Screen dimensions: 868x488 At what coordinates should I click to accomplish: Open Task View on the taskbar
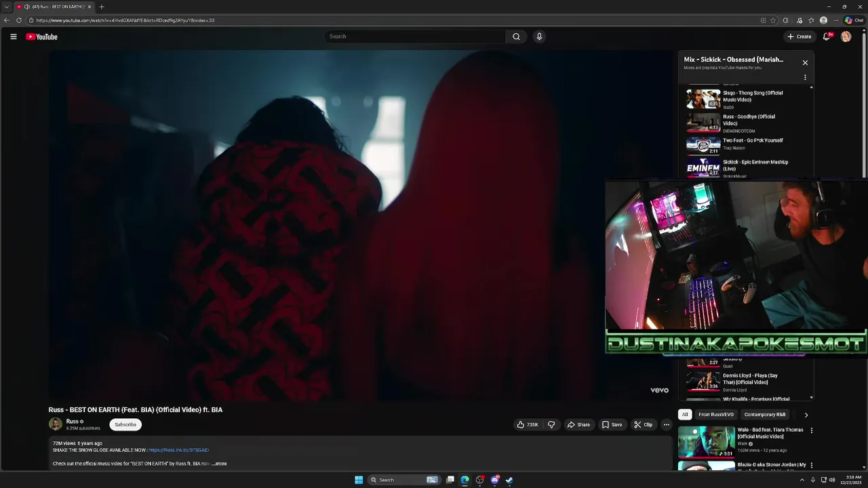click(450, 480)
